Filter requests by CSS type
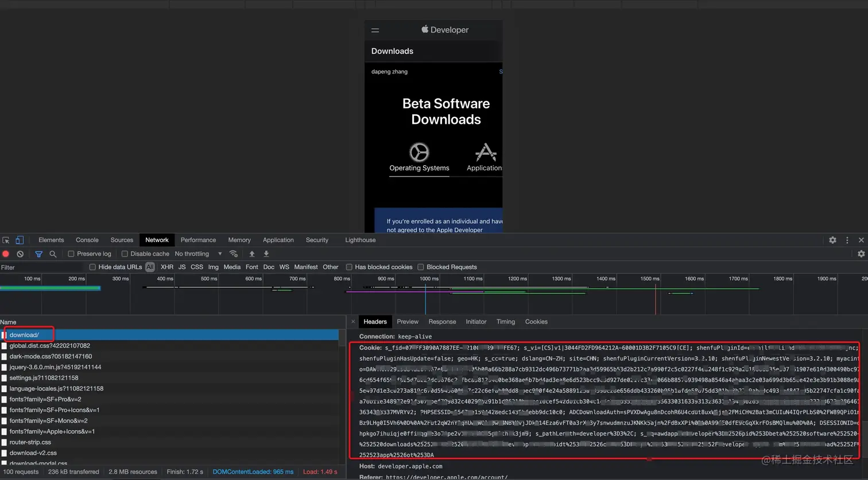 pyautogui.click(x=197, y=267)
